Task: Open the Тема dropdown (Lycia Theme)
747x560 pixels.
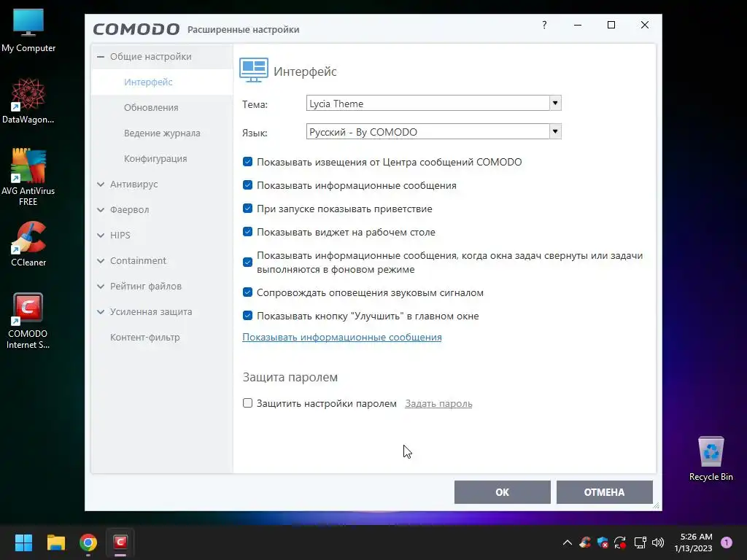Action: pos(433,104)
